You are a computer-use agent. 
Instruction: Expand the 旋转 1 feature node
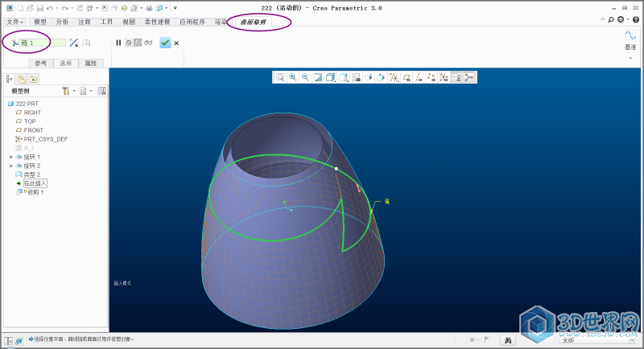(x=11, y=157)
